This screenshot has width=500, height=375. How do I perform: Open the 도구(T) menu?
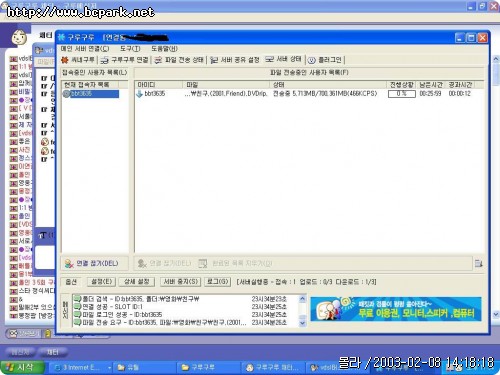click(x=130, y=49)
